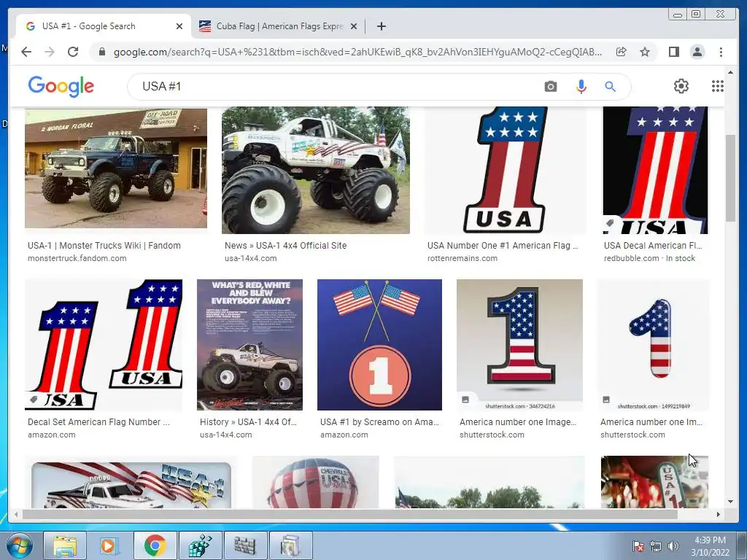This screenshot has height=560, width=747.
Task: Open a new Chrome tab
Action: point(381,26)
